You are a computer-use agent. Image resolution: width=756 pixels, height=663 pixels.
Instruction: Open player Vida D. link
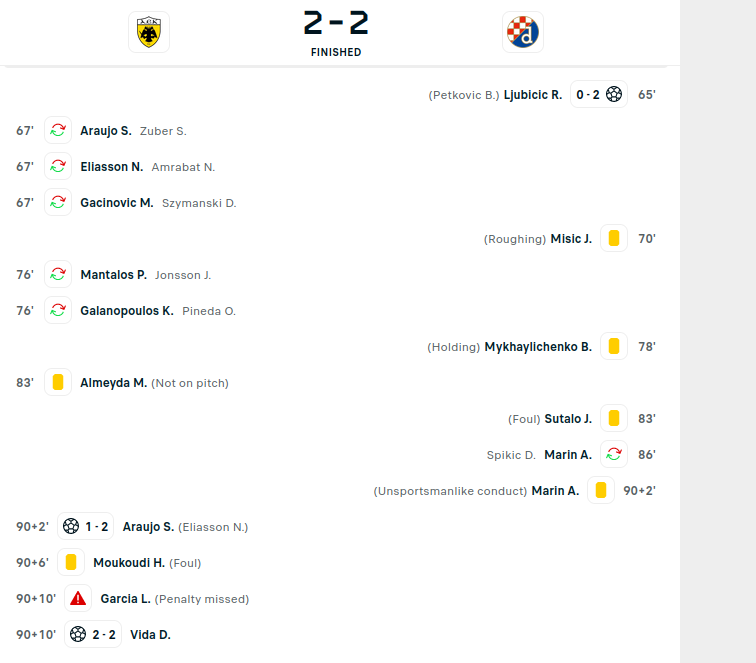pyautogui.click(x=150, y=635)
